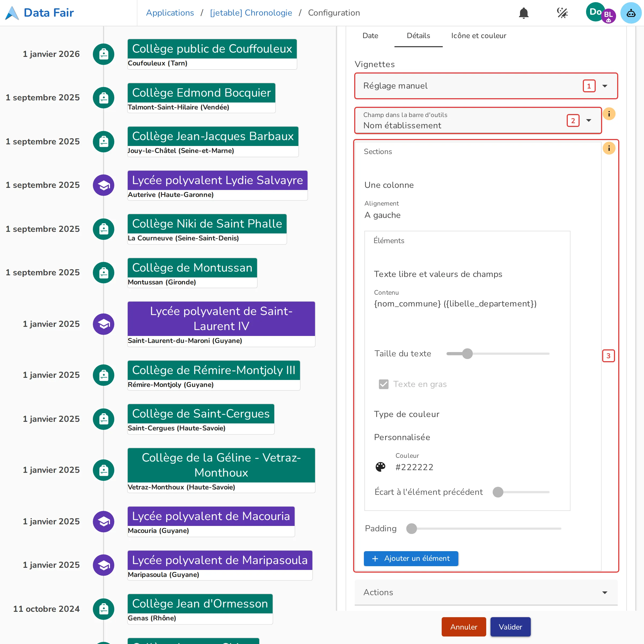Go to Applications breadcrumb
This screenshot has height=644, width=644.
pyautogui.click(x=170, y=13)
